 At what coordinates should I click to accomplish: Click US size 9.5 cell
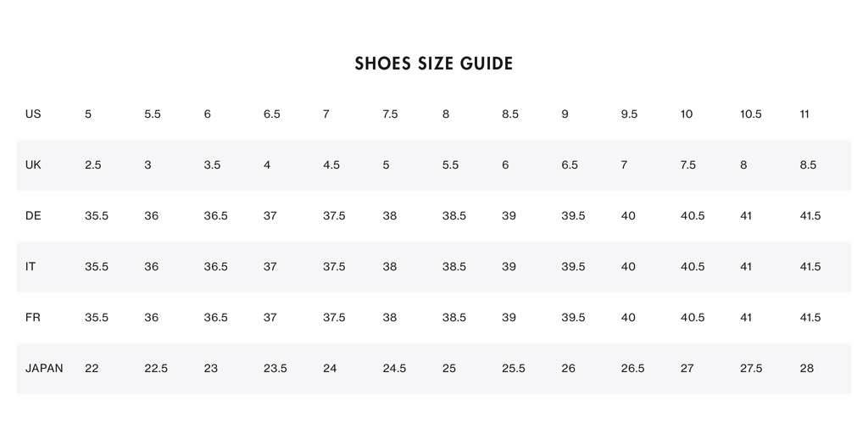pyautogui.click(x=629, y=114)
